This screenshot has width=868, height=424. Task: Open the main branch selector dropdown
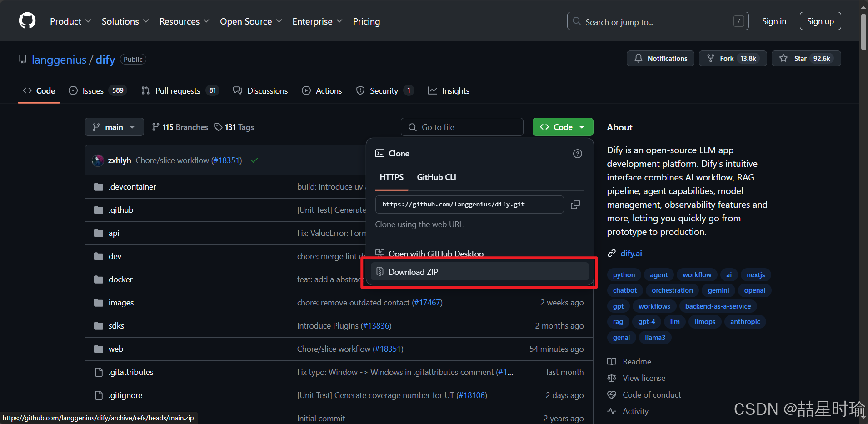114,127
